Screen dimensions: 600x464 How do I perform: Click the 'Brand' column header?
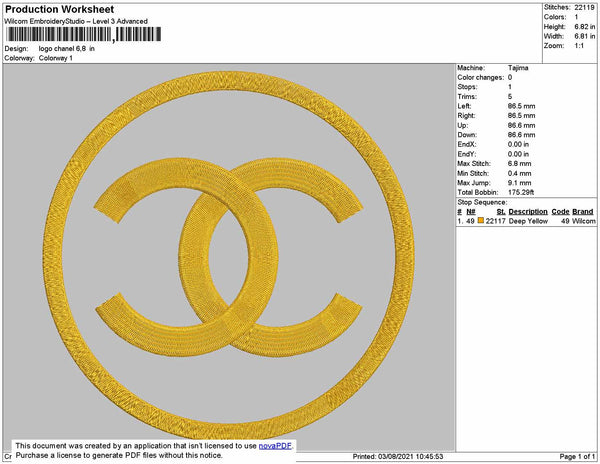(x=583, y=212)
